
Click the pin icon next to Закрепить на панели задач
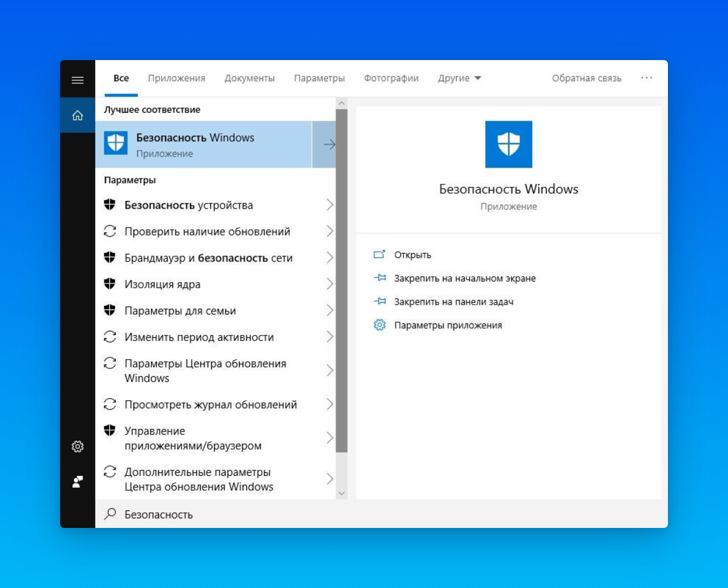[380, 302]
